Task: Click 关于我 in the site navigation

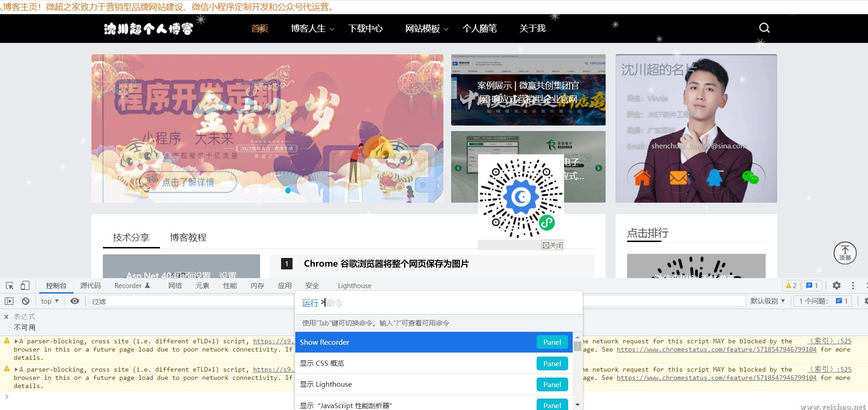Action: pos(533,28)
